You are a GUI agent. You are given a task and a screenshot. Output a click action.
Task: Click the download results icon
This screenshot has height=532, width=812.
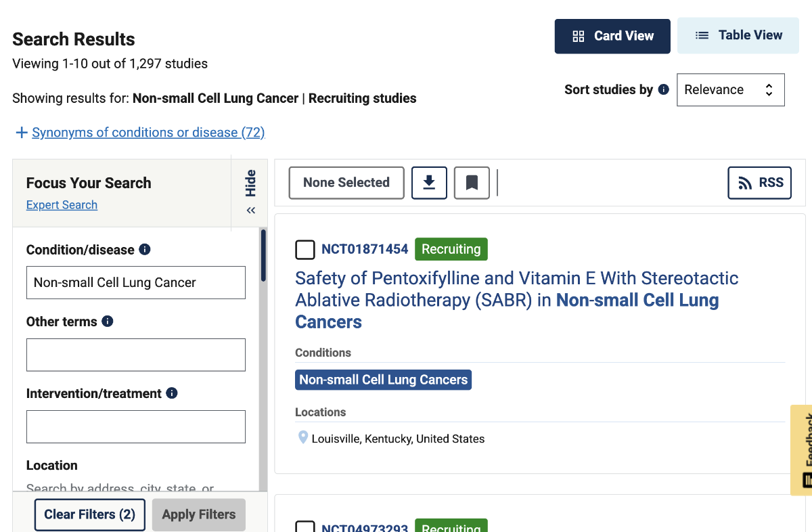(x=429, y=183)
